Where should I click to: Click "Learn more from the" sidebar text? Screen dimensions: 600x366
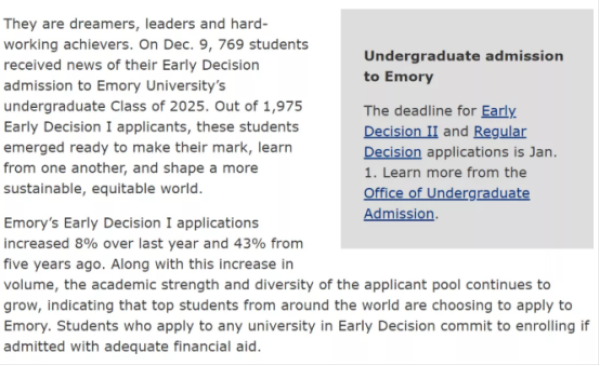[x=455, y=173]
